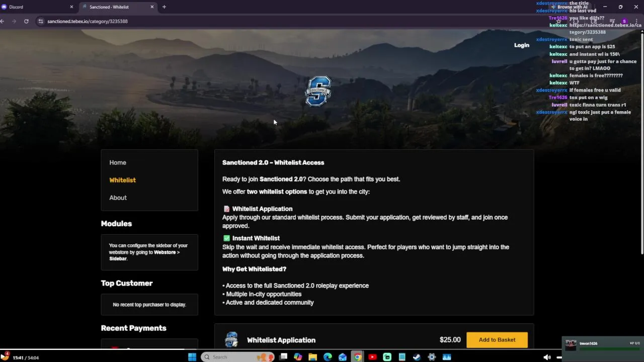Click the Whitelist Application package thumbnail

click(x=231, y=339)
